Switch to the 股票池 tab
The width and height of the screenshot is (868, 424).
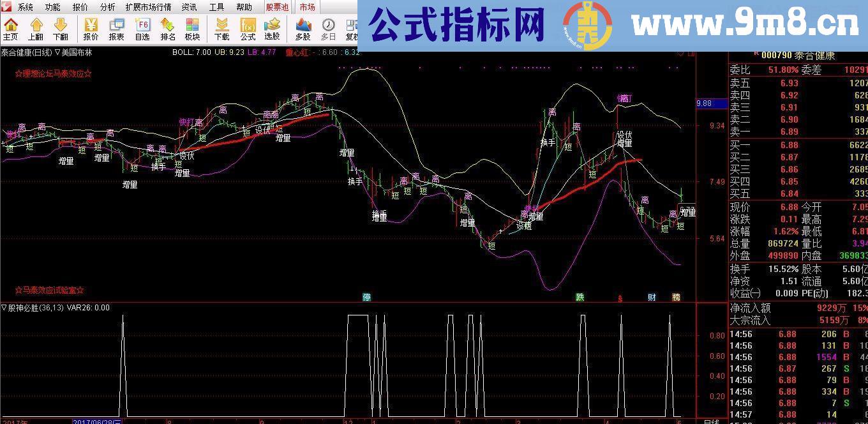276,7
